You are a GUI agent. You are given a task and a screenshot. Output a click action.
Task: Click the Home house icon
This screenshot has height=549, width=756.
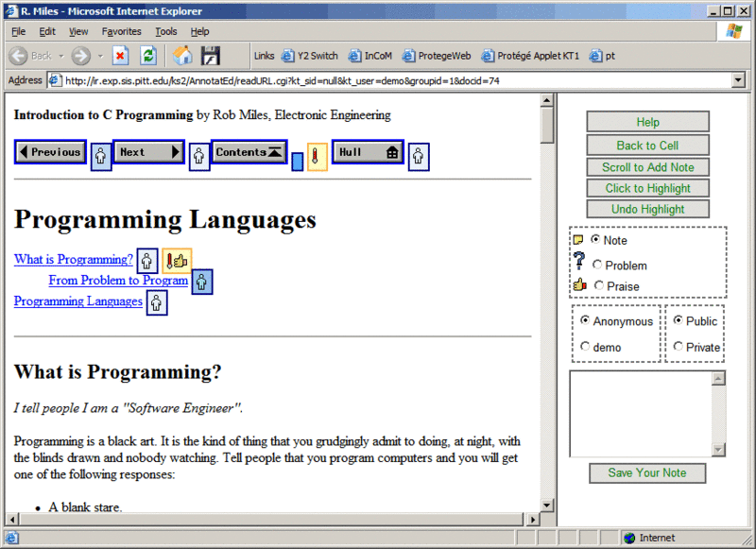pos(182,56)
